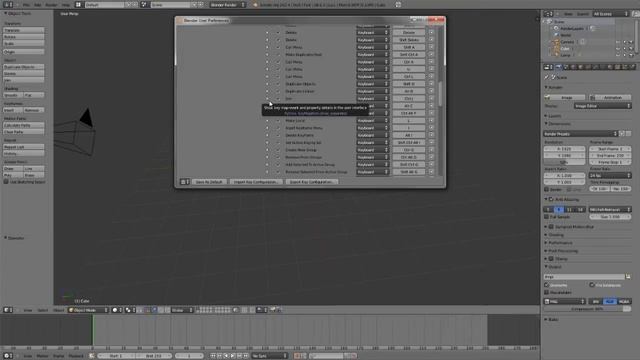Screen dimensions: 640x360
Task: Open properties editor type selector icon
Action: (548, 67)
